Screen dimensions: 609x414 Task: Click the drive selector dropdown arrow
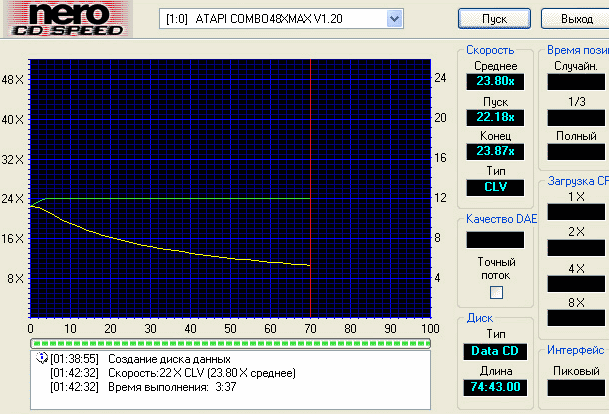tap(394, 19)
